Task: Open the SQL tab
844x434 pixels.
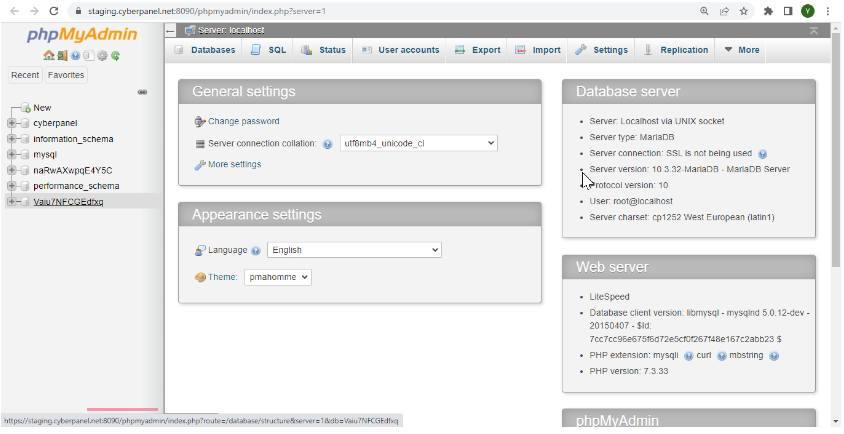Action: pyautogui.click(x=269, y=50)
